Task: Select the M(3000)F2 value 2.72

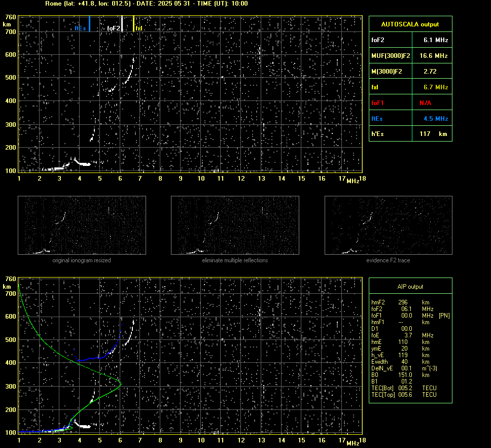Action: click(x=430, y=72)
